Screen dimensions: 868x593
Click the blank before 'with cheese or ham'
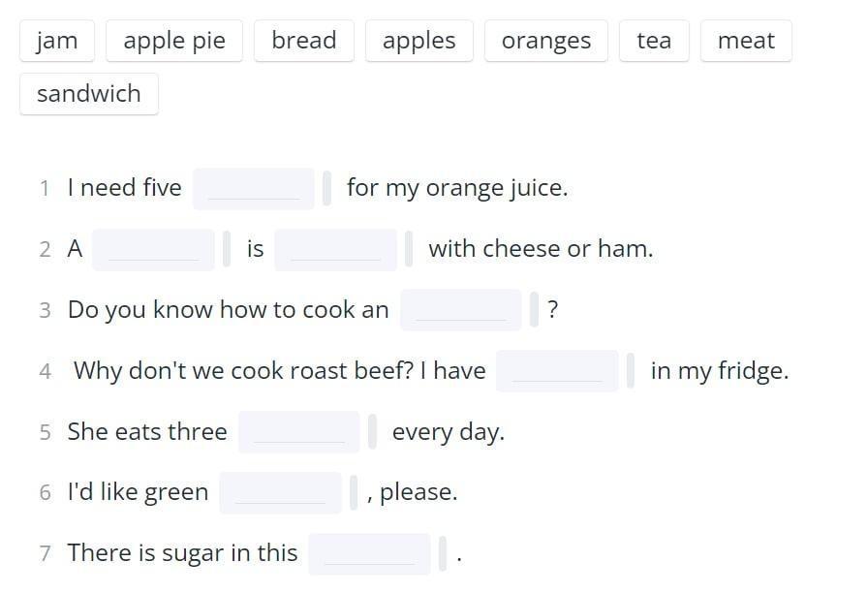pyautogui.click(x=335, y=249)
